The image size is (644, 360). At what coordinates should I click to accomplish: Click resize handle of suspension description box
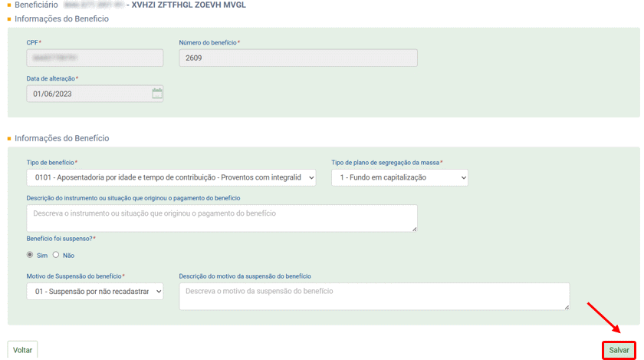tap(567, 307)
